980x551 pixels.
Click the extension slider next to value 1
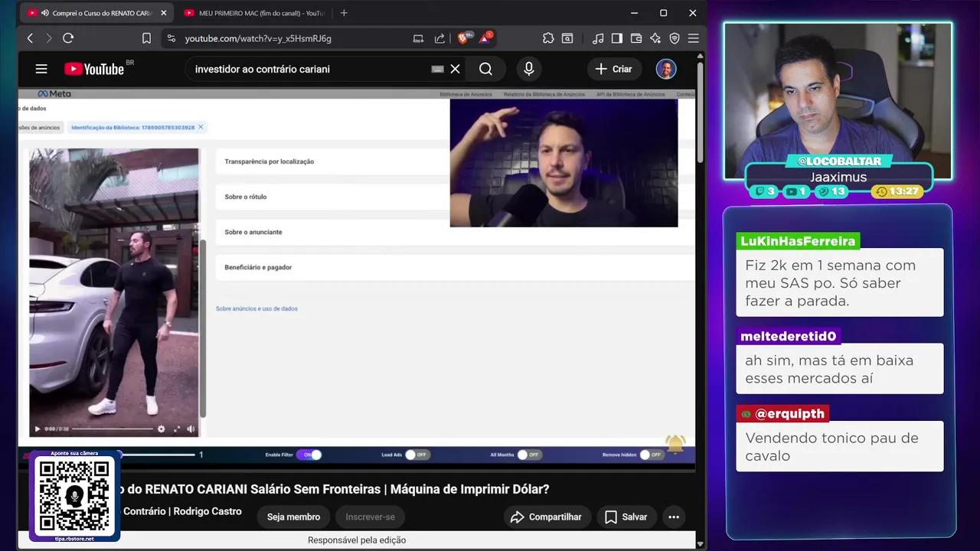coord(156,455)
